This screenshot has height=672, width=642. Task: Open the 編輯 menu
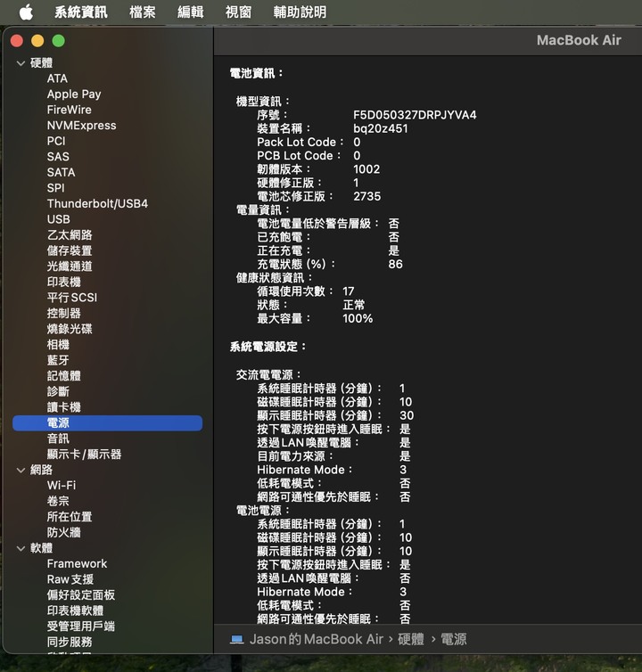[x=191, y=12]
